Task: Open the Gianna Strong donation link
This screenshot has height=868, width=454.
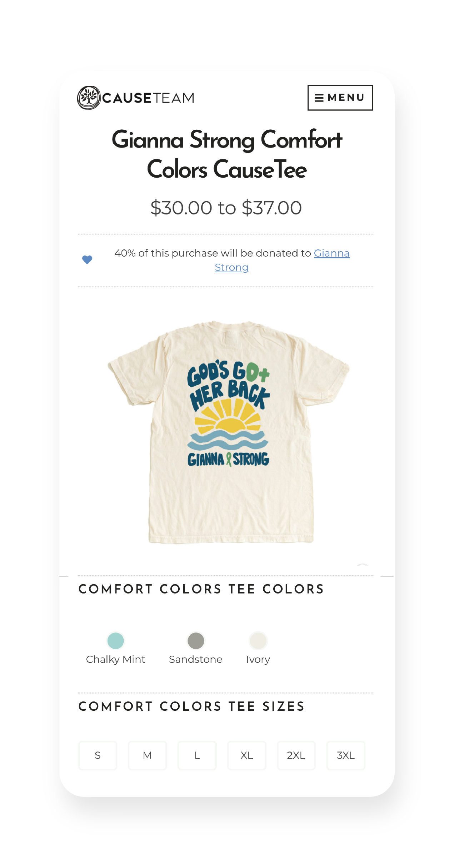Action: (282, 260)
